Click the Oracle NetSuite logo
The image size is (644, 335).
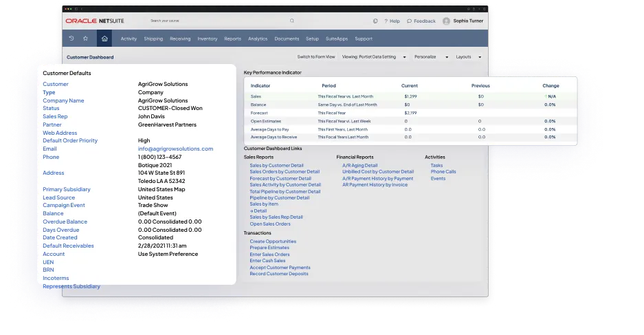click(94, 21)
